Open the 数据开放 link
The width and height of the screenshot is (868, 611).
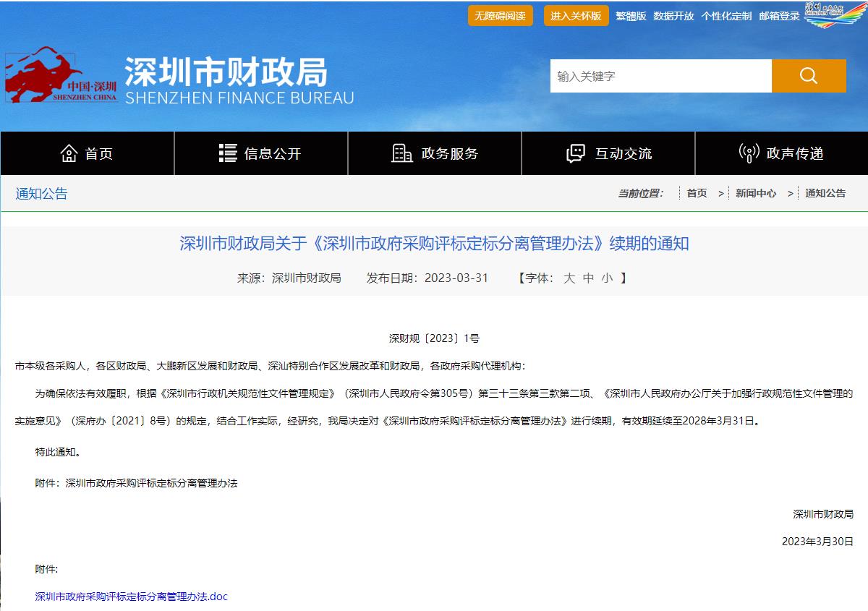pos(673,16)
